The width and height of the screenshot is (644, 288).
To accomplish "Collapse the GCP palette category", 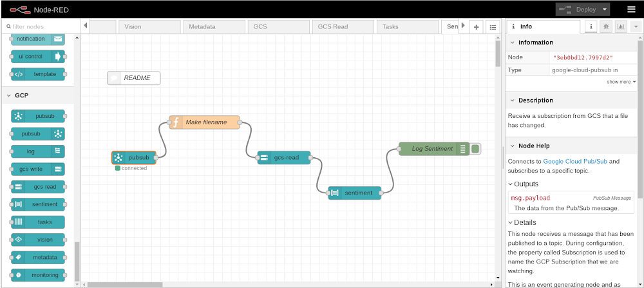I will (37, 95).
